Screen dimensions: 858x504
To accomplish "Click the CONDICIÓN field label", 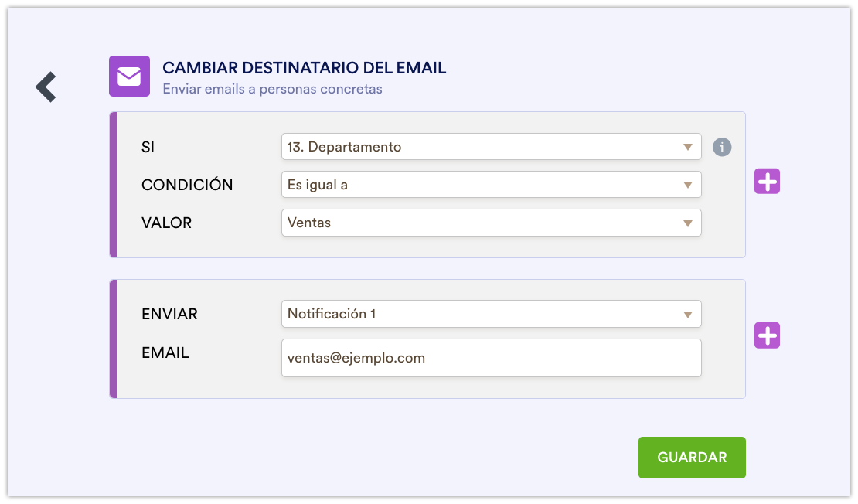I will [187, 185].
